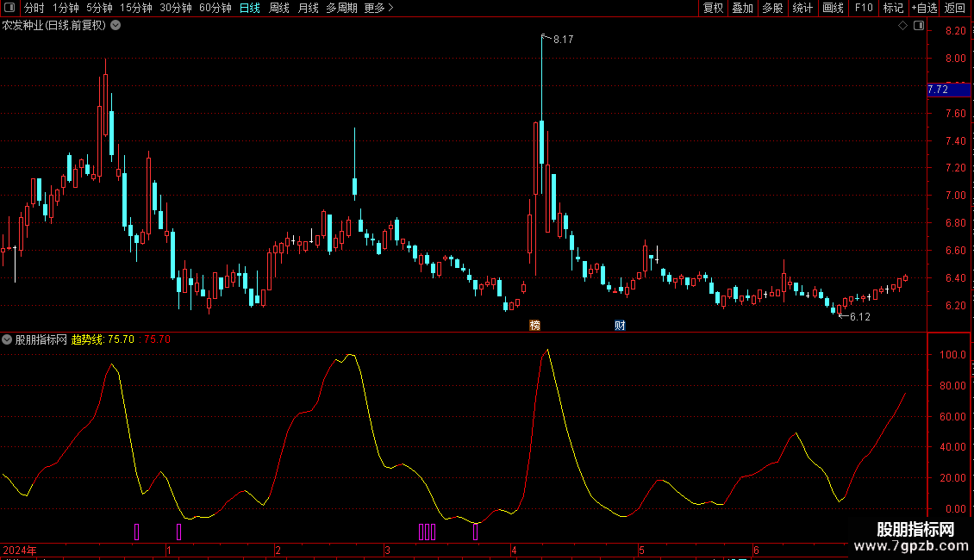This screenshot has height=560, width=974.
Task: Switch to the 30分钟 period
Action: point(176,8)
